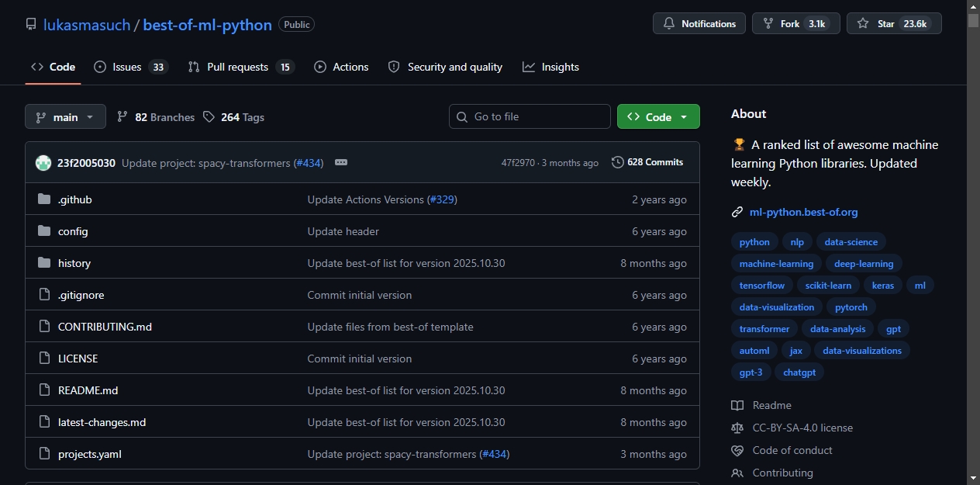Image resolution: width=980 pixels, height=485 pixels.
Task: Click the page vertical scrollbar
Action: tap(973, 242)
